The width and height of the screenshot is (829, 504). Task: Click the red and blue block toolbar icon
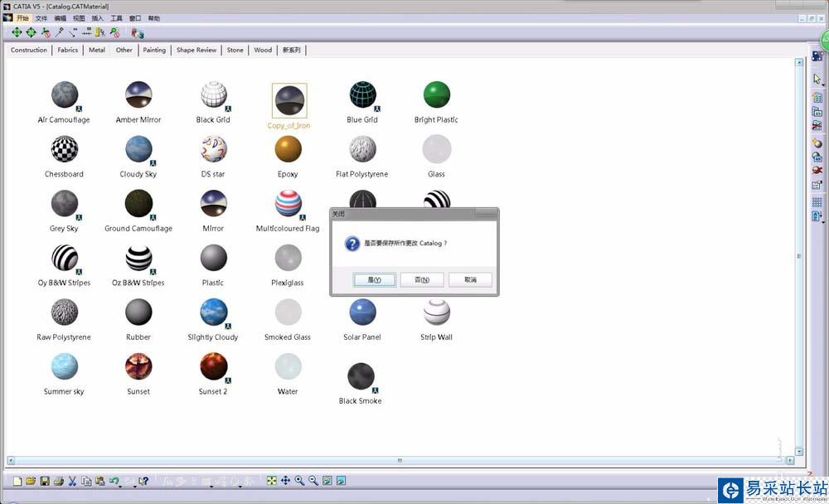tap(137, 33)
